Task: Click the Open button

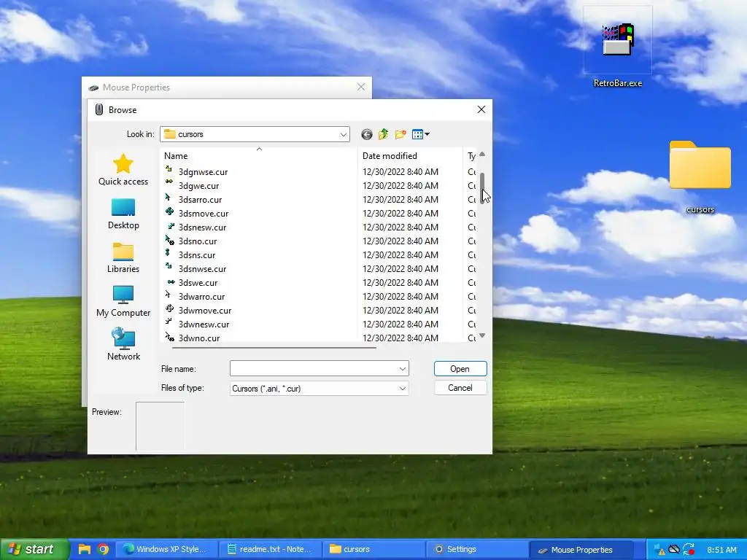Action: 460,368
